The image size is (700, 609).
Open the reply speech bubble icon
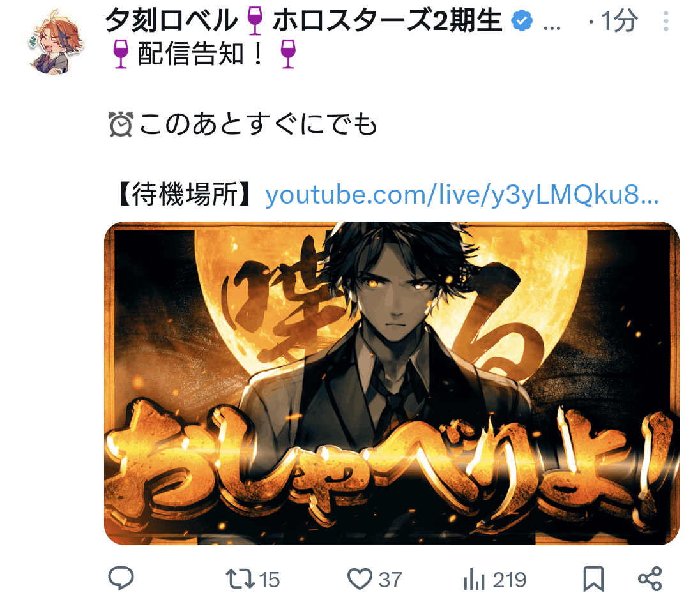121,578
